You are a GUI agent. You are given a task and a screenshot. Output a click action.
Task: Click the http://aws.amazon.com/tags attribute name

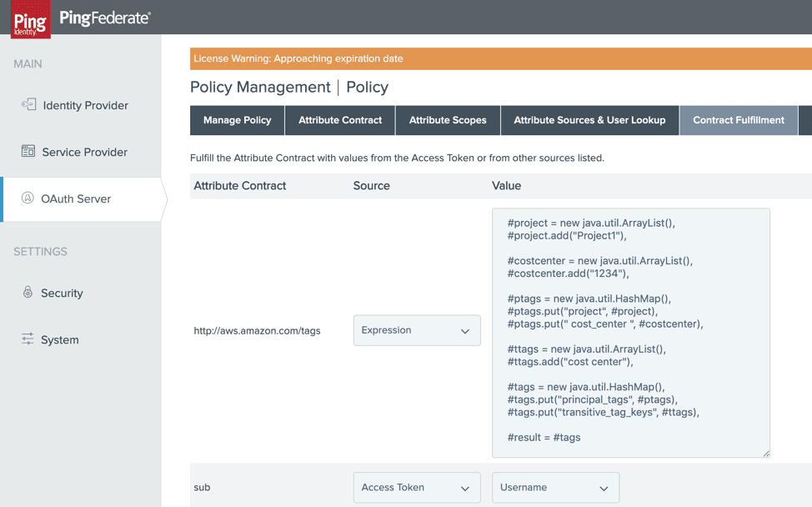point(257,330)
